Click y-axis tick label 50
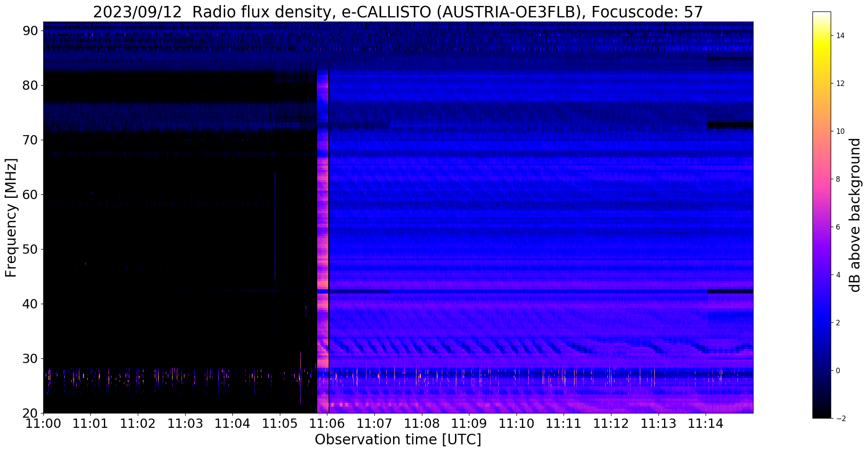 31,249
